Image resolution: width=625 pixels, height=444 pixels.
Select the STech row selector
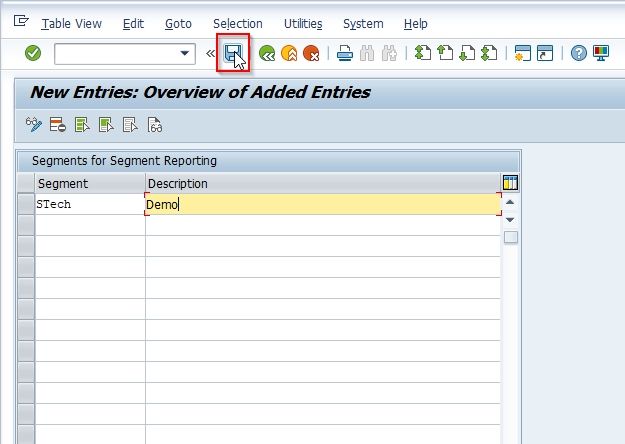(26, 204)
